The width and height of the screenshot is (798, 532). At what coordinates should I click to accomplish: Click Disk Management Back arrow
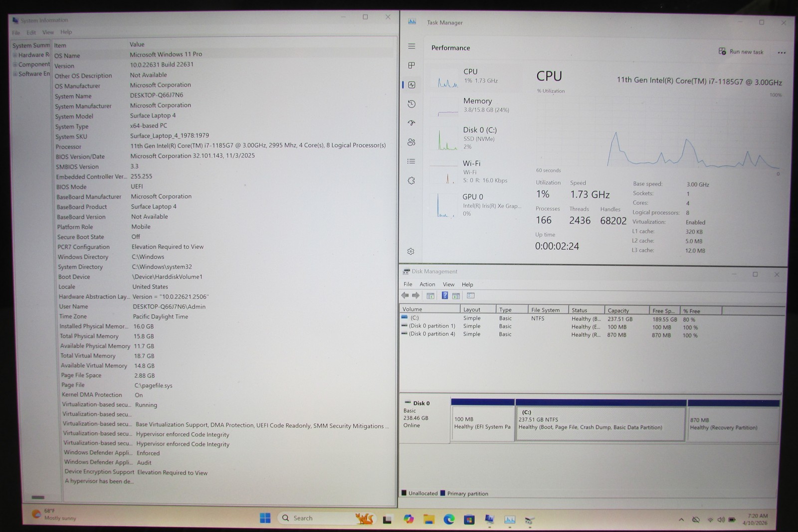point(405,296)
